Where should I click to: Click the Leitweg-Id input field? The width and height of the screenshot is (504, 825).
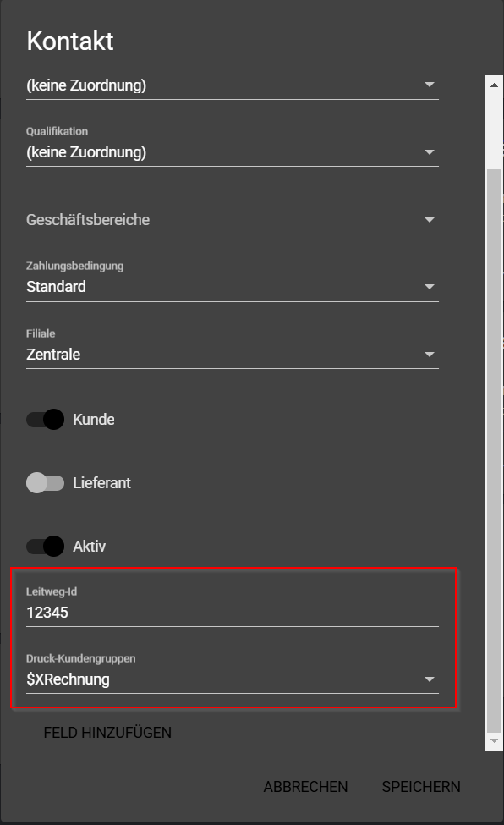tap(232, 613)
